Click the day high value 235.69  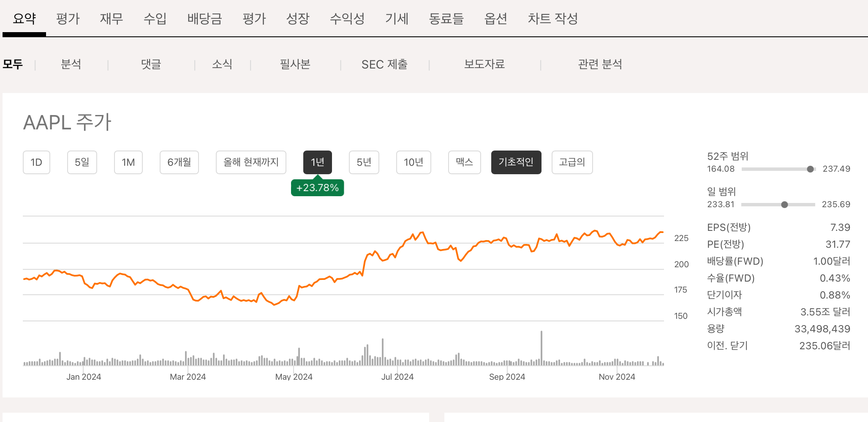(836, 205)
